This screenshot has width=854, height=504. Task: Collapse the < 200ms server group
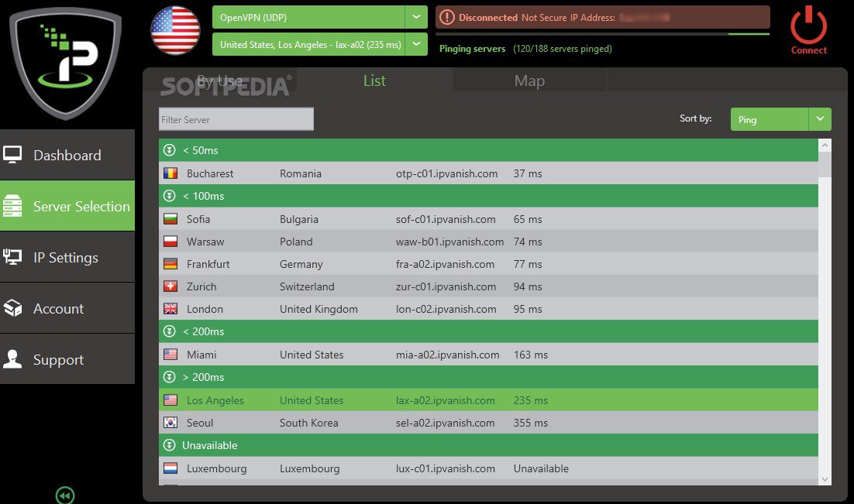(170, 331)
